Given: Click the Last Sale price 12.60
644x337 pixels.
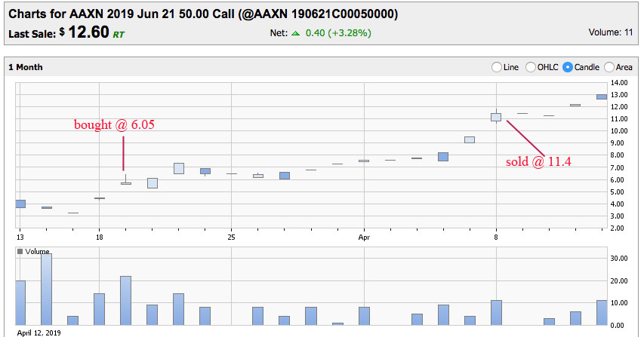Looking at the screenshot, I should (89, 32).
